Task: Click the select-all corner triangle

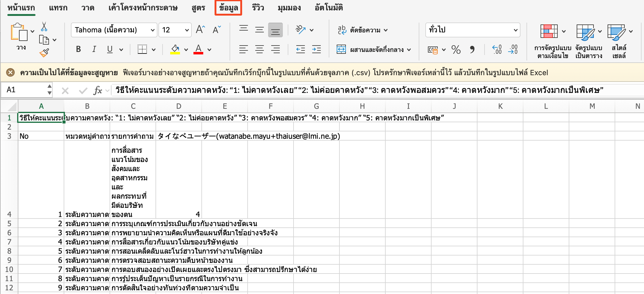Action: pyautogui.click(x=12, y=106)
